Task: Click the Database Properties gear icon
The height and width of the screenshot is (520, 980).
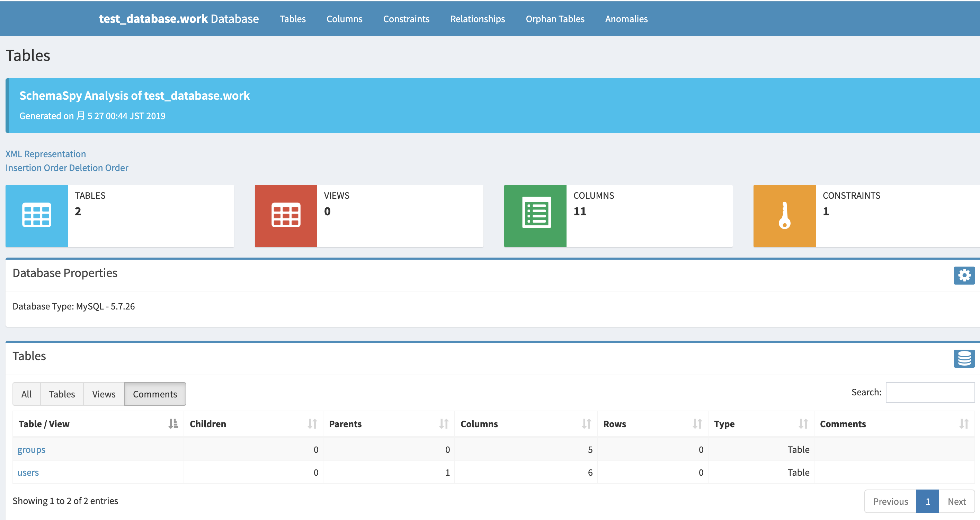Action: coord(964,275)
